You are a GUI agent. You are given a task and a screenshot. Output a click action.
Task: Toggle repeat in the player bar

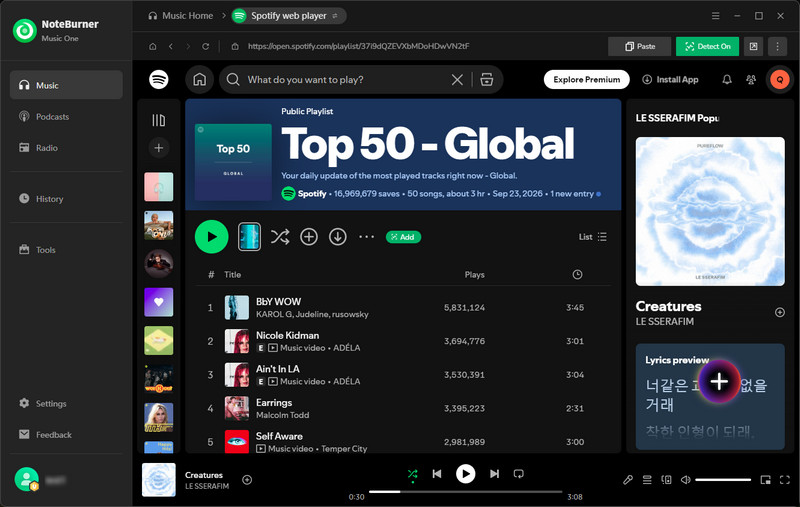point(518,474)
